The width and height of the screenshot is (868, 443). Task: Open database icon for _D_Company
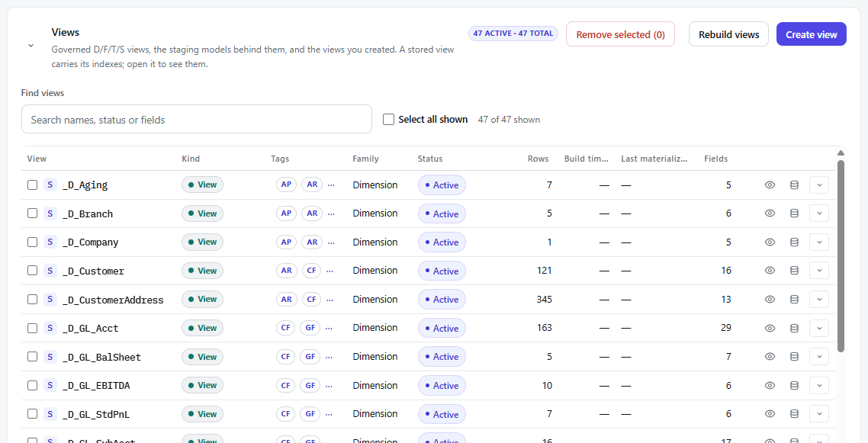click(794, 242)
